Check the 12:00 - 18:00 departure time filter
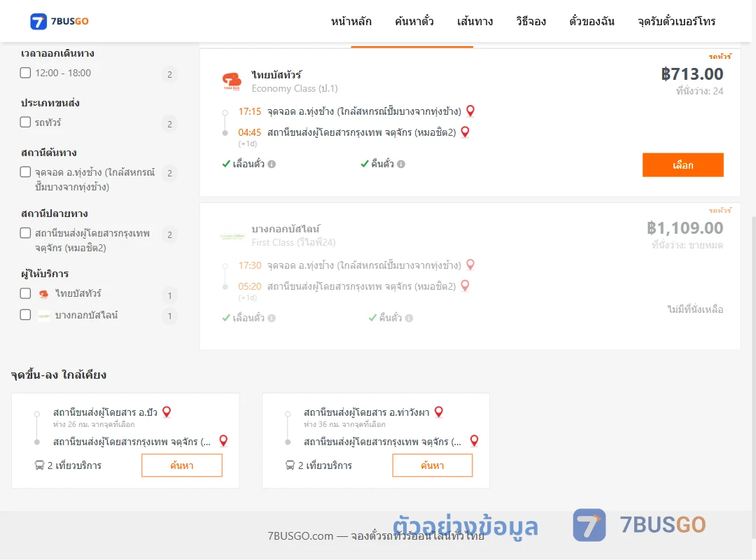This screenshot has height=560, width=756. 26,73
